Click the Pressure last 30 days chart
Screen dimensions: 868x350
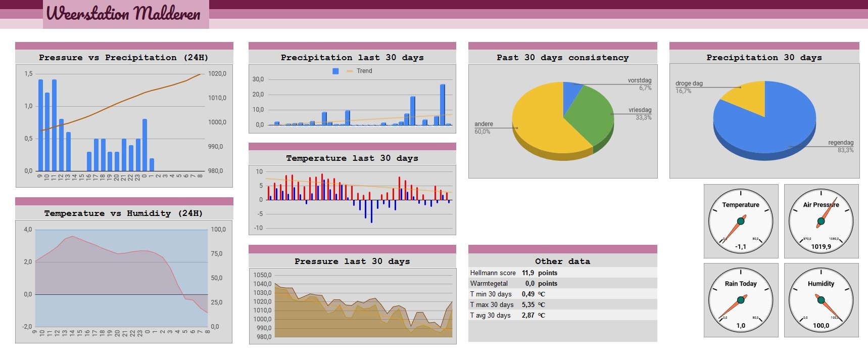353,306
